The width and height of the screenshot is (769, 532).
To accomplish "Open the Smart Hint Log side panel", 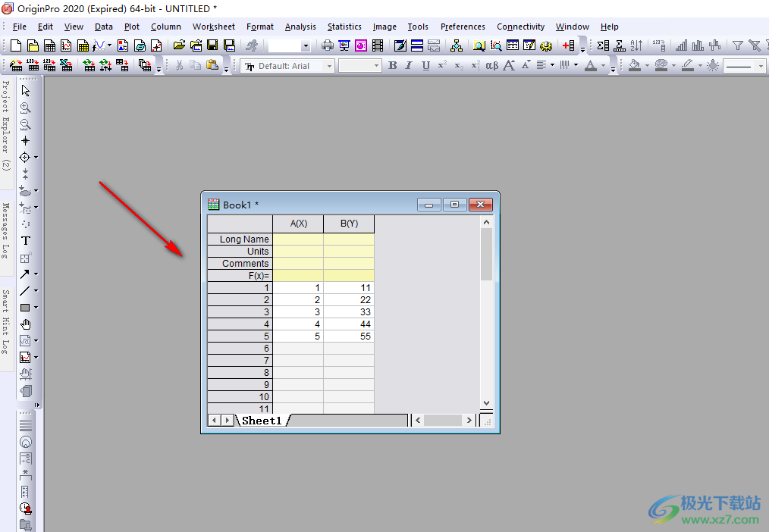I will click(x=6, y=322).
